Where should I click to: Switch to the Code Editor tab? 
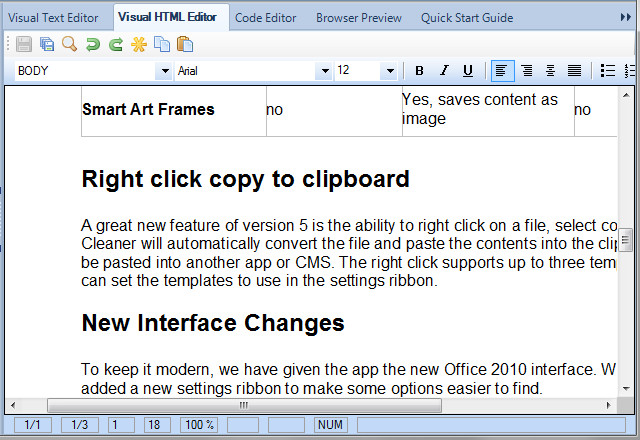click(266, 18)
